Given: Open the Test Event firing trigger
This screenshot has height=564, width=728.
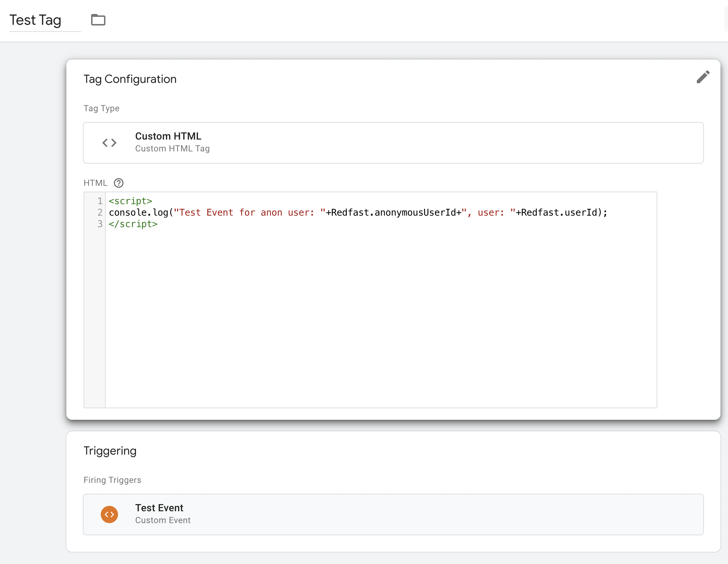Looking at the screenshot, I should click(x=393, y=514).
